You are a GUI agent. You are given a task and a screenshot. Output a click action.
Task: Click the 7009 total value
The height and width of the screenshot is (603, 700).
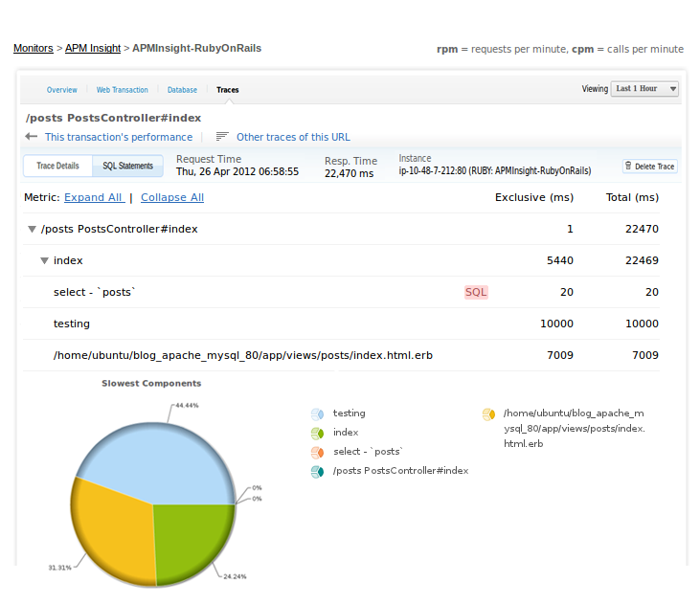pyautogui.click(x=645, y=355)
